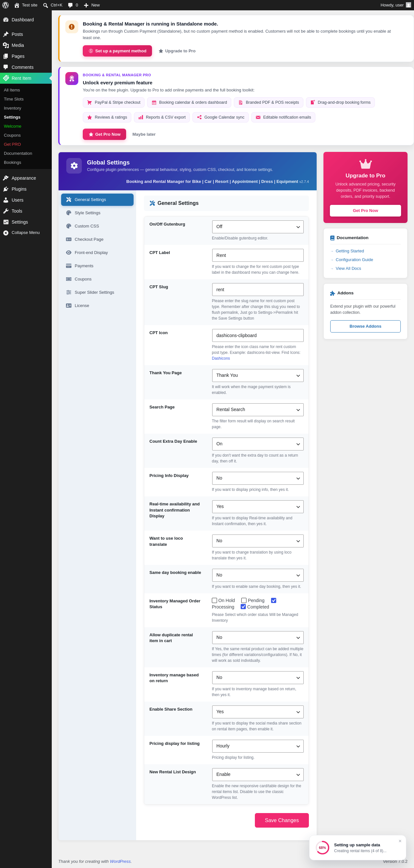
Task: Open the On/Off Gutenburg dropdown
Action: click(257, 227)
